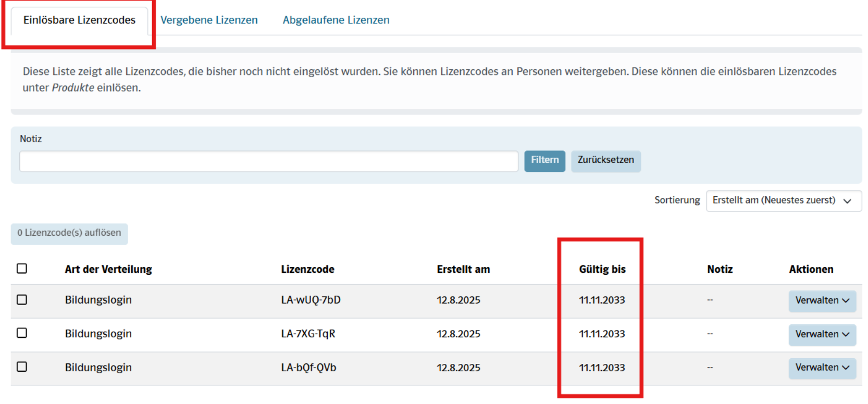
Task: Expand Verwalten menu for LA-7XG-TqR
Action: click(x=822, y=334)
